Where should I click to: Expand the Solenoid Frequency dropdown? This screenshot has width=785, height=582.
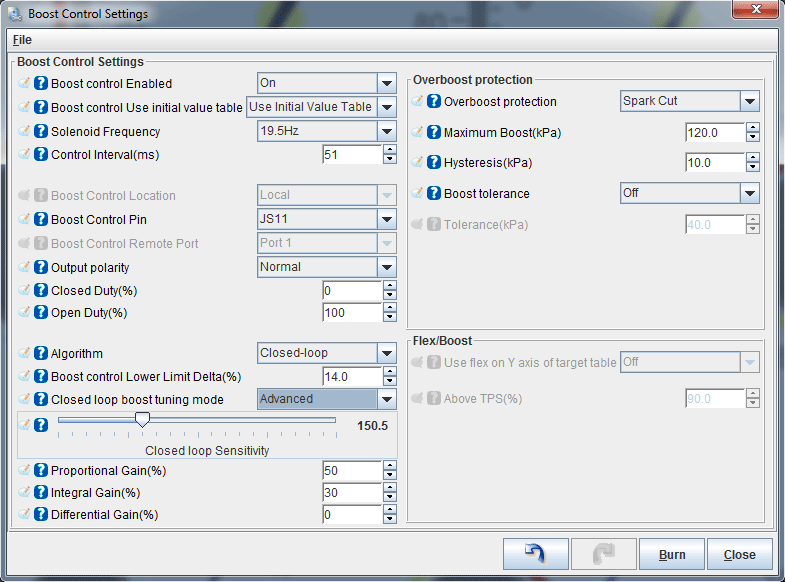[387, 132]
